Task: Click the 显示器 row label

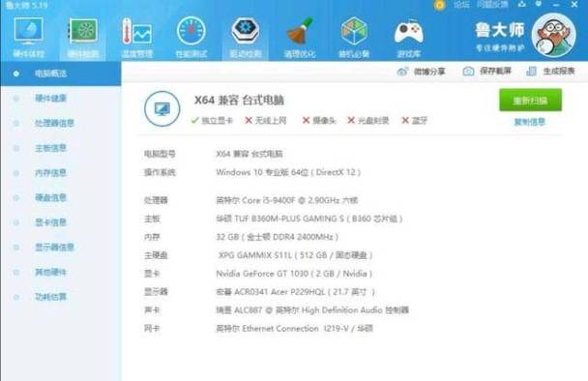Action: [156, 292]
